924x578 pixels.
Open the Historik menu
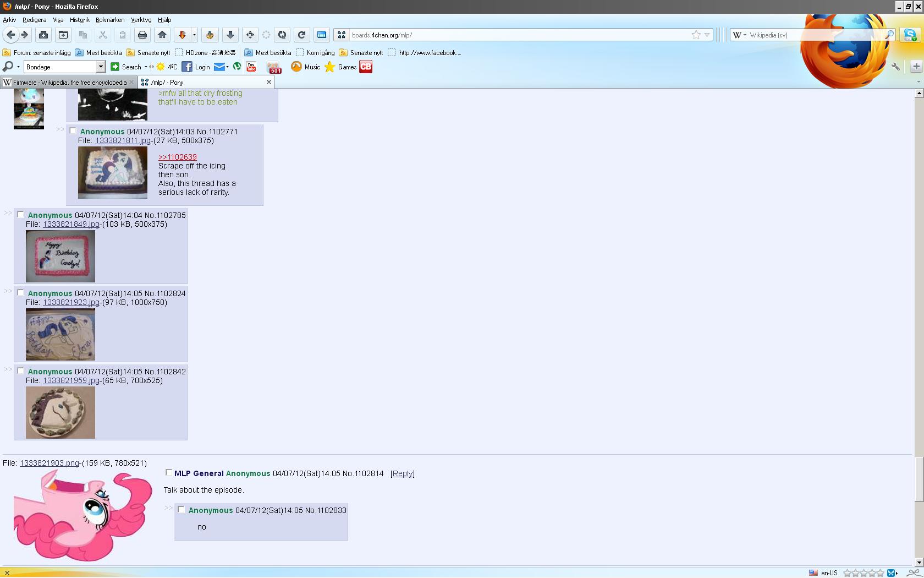(x=79, y=20)
